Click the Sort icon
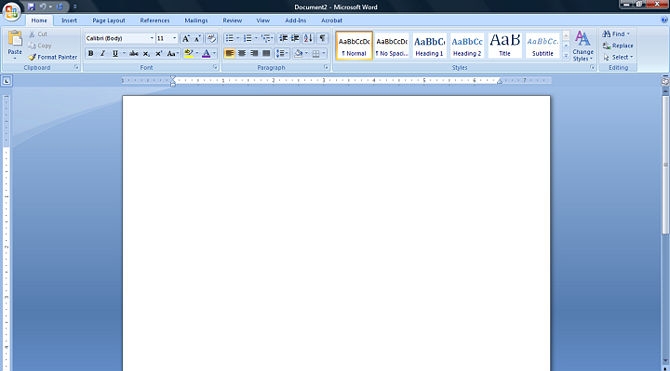The height and width of the screenshot is (371, 670). click(x=308, y=38)
